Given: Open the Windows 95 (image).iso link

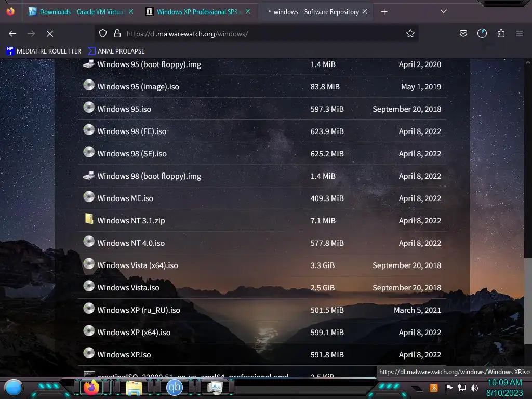Looking at the screenshot, I should click(x=138, y=87).
